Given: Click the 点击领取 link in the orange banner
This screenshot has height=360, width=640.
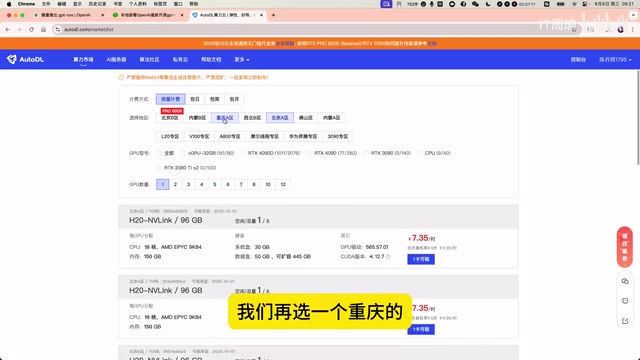Looking at the screenshot, I should point(284,43).
